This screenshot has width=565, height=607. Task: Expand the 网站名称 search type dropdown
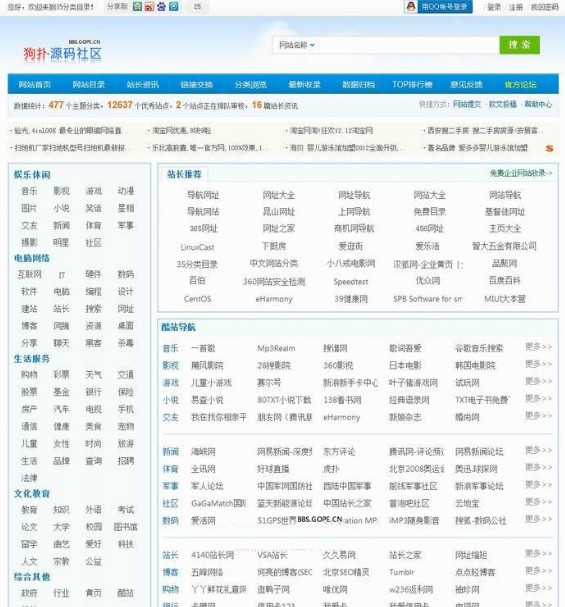(x=297, y=45)
